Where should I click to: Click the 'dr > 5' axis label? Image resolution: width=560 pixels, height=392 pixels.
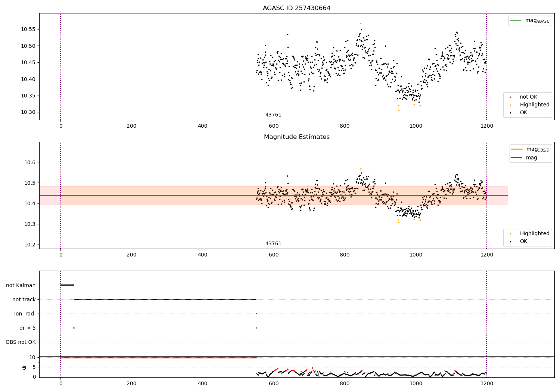(x=28, y=328)
